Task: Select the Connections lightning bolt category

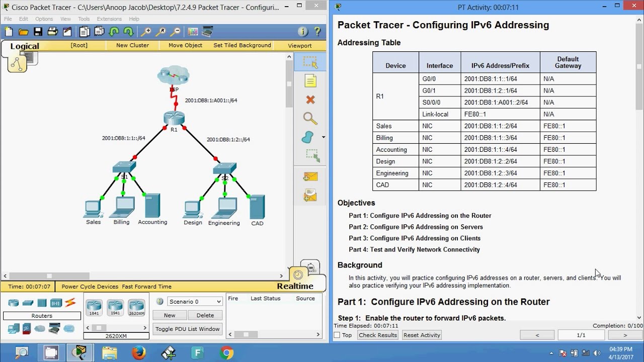Action: coord(70,303)
